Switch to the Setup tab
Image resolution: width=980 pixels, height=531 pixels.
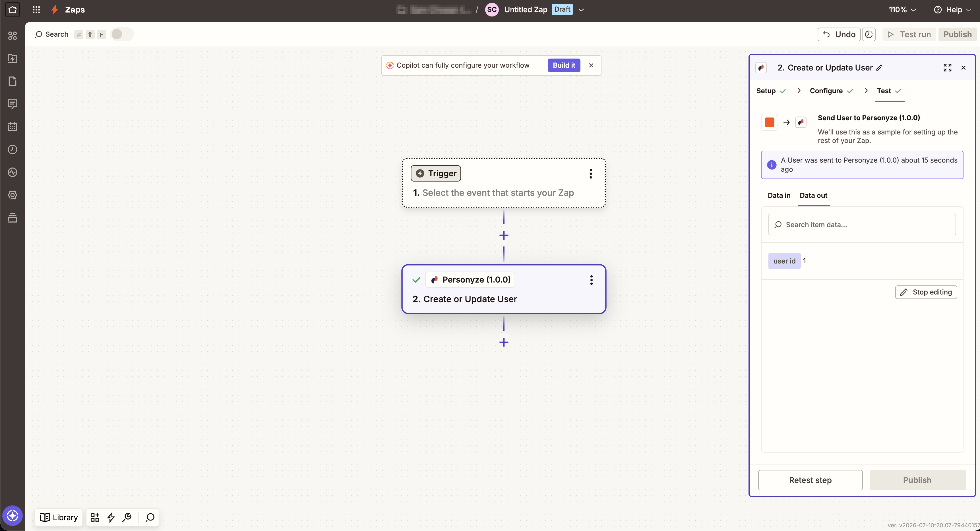[x=771, y=91]
